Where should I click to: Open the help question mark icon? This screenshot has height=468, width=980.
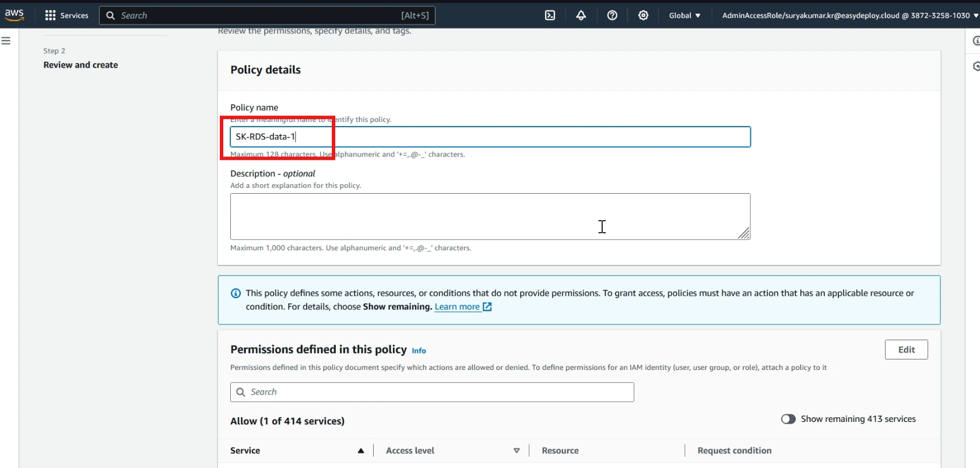[x=612, y=15]
